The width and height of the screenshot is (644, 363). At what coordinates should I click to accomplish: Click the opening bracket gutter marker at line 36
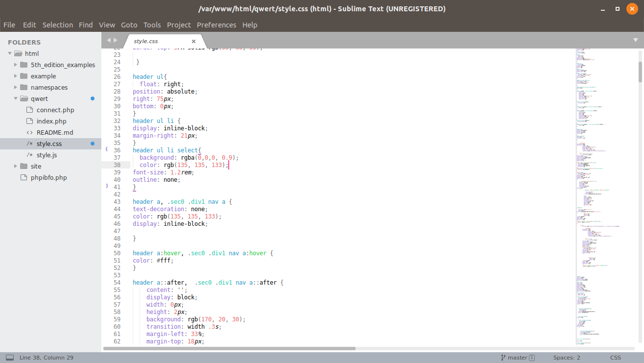coord(107,149)
